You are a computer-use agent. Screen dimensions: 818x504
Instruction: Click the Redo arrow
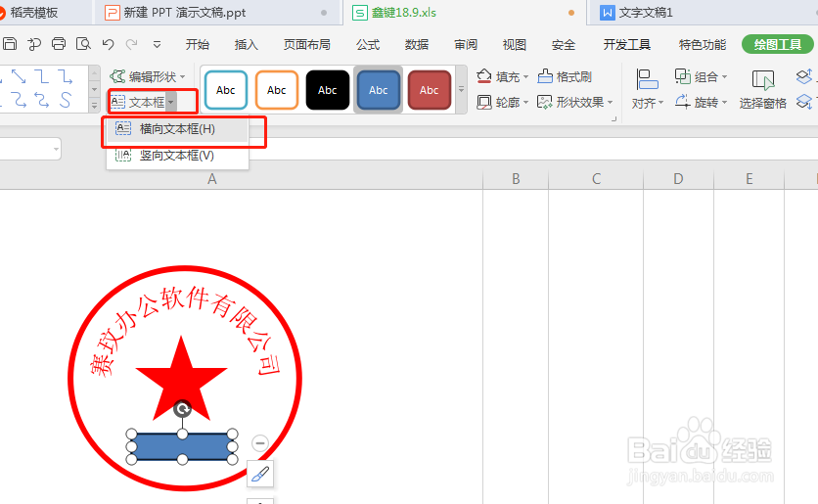click(131, 44)
